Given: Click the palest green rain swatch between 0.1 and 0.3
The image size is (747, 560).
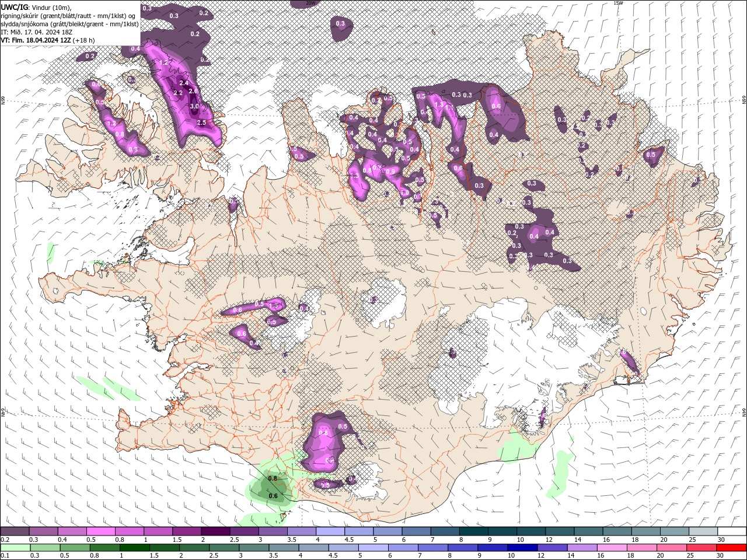Looking at the screenshot, I should click(x=15, y=548).
